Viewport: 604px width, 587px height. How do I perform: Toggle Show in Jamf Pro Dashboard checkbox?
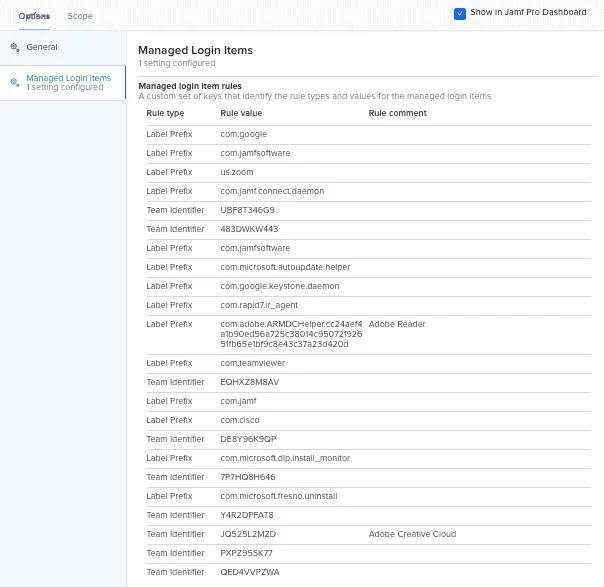pos(460,13)
